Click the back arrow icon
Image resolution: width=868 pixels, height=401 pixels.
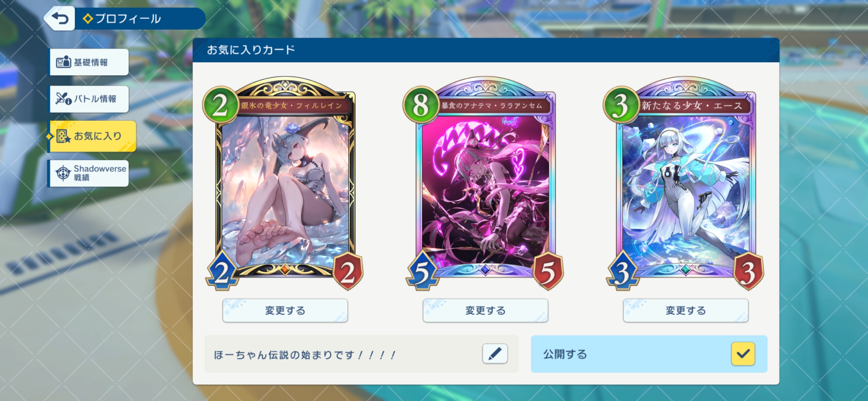pos(60,18)
